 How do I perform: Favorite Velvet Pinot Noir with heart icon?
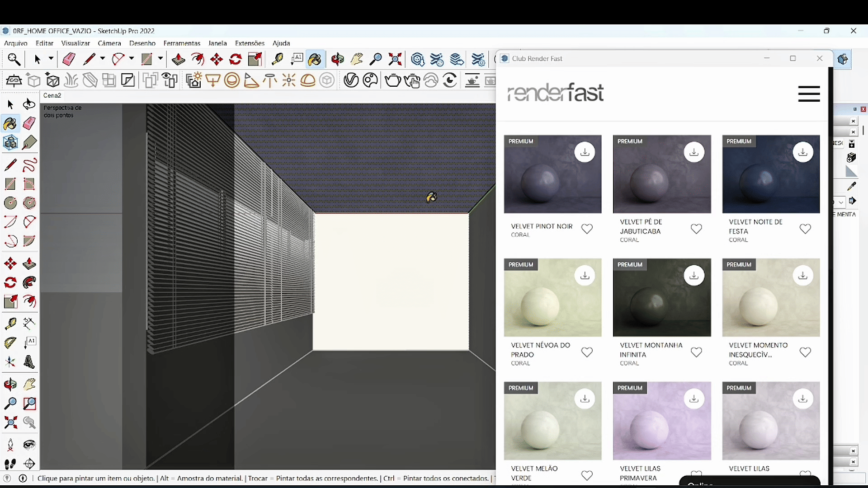[x=587, y=229]
